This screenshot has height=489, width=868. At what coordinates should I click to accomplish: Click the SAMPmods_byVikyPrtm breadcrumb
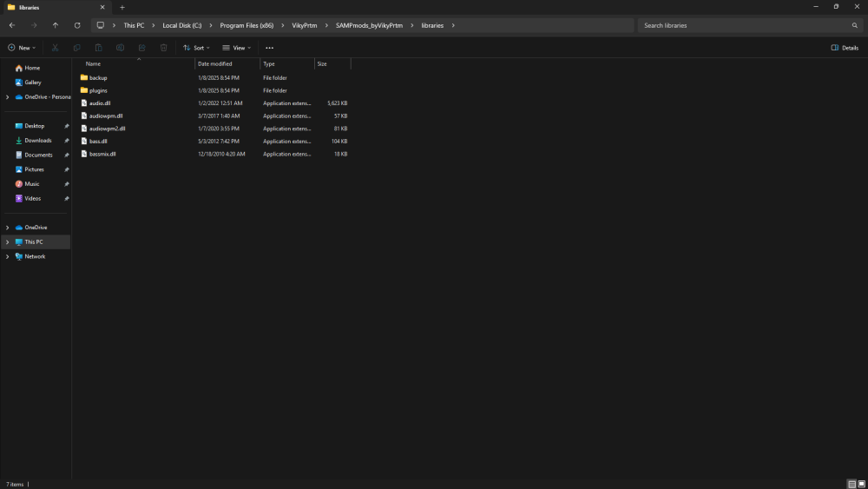coord(369,25)
